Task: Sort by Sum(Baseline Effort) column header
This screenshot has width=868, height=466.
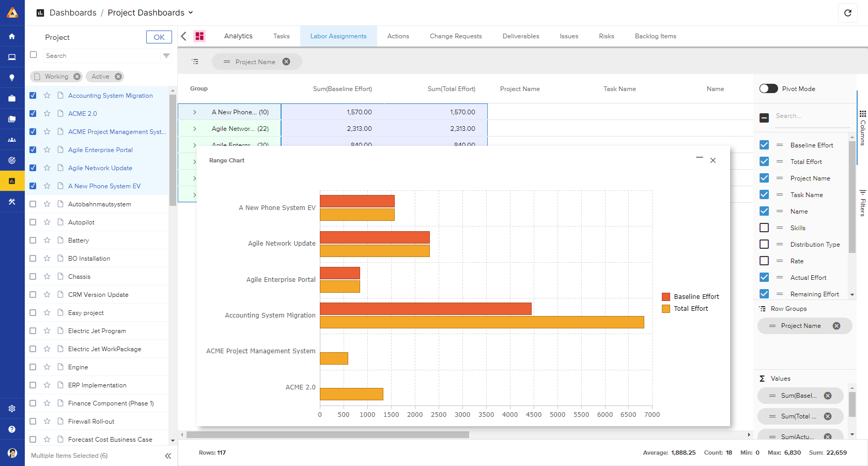Action: [343, 89]
